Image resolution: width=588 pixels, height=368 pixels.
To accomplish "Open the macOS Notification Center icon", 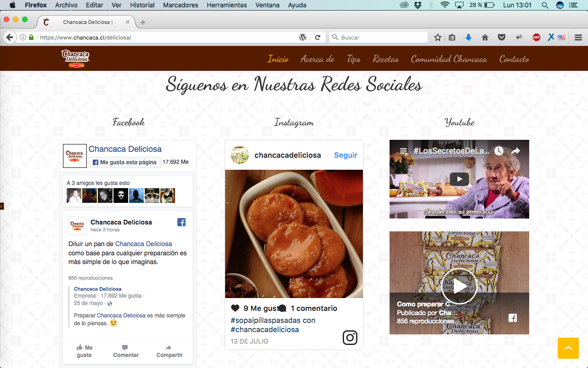I will (573, 5).
